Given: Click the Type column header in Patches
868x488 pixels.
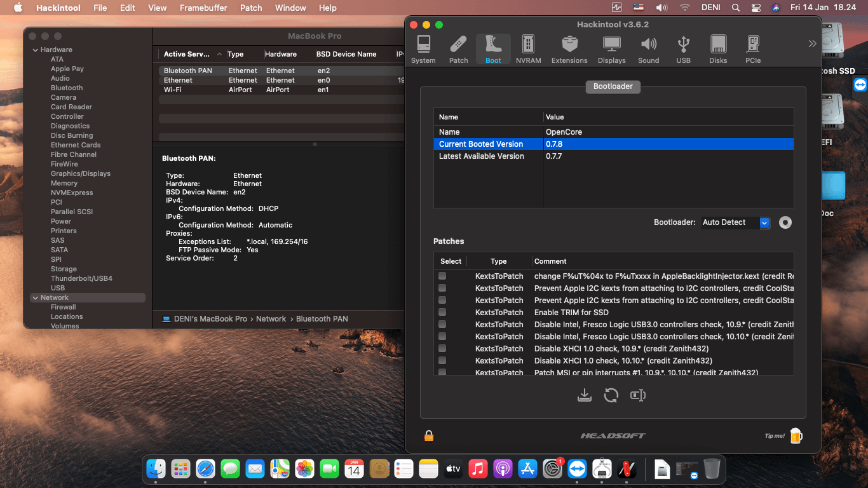Looking at the screenshot, I should [499, 261].
